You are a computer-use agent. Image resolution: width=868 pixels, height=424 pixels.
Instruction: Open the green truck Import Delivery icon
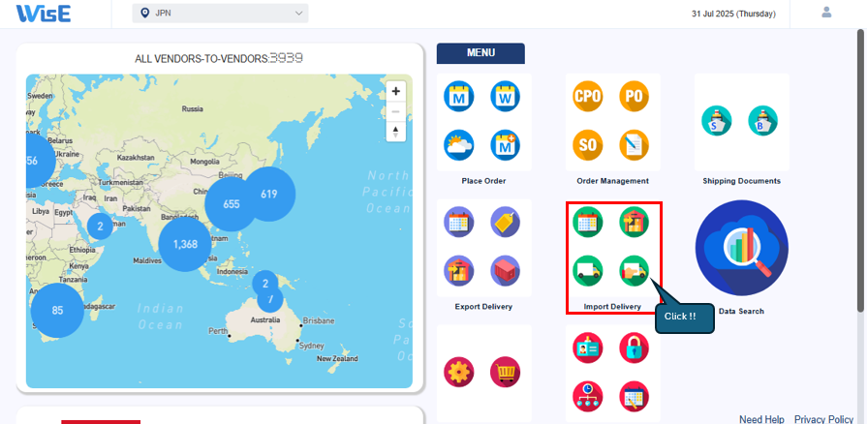pyautogui.click(x=588, y=270)
